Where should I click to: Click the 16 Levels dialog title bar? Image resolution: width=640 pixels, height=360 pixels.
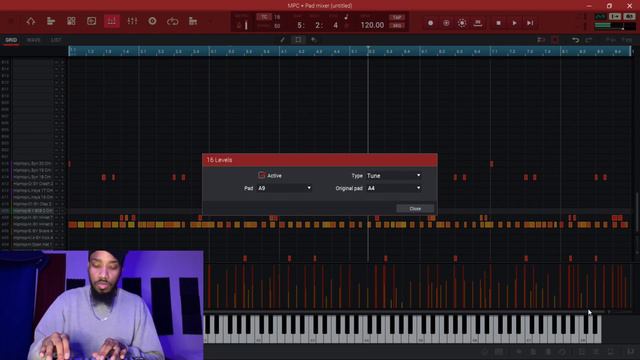click(x=320, y=160)
